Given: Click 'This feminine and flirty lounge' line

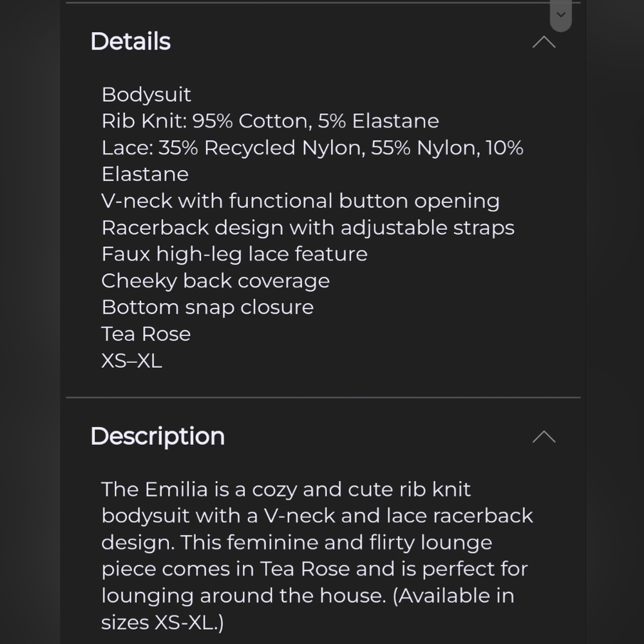Looking at the screenshot, I should (336, 542).
